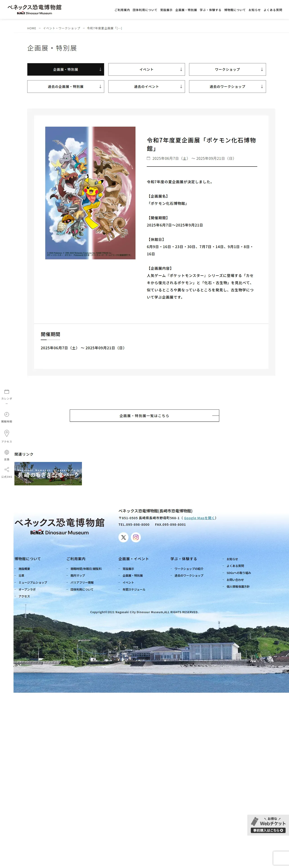Viewport: 289px width, 868px height.
Task: Open 常設展示 in top navigation
Action: pyautogui.click(x=166, y=10)
